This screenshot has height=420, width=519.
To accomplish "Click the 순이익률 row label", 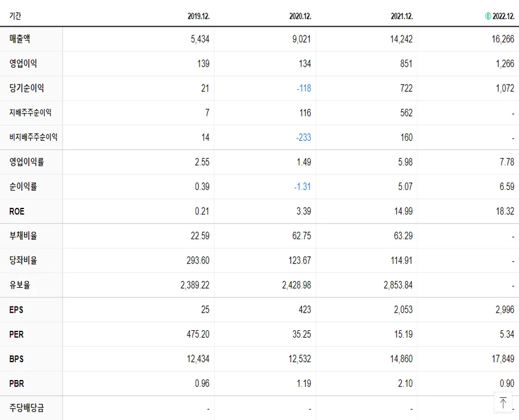I will click(x=23, y=187).
